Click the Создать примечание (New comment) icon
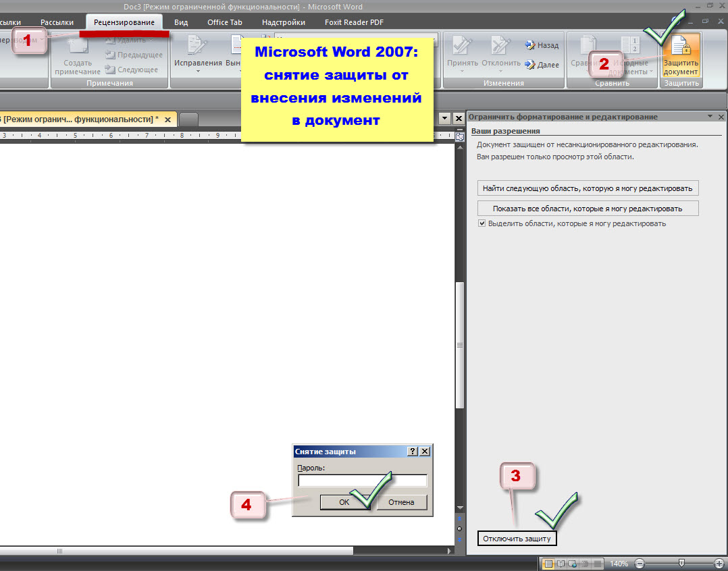The width and height of the screenshot is (728, 571). [x=77, y=47]
